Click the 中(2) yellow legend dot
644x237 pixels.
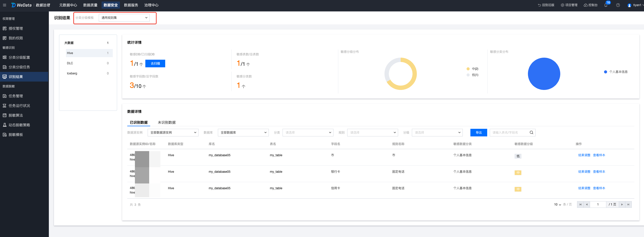468,69
